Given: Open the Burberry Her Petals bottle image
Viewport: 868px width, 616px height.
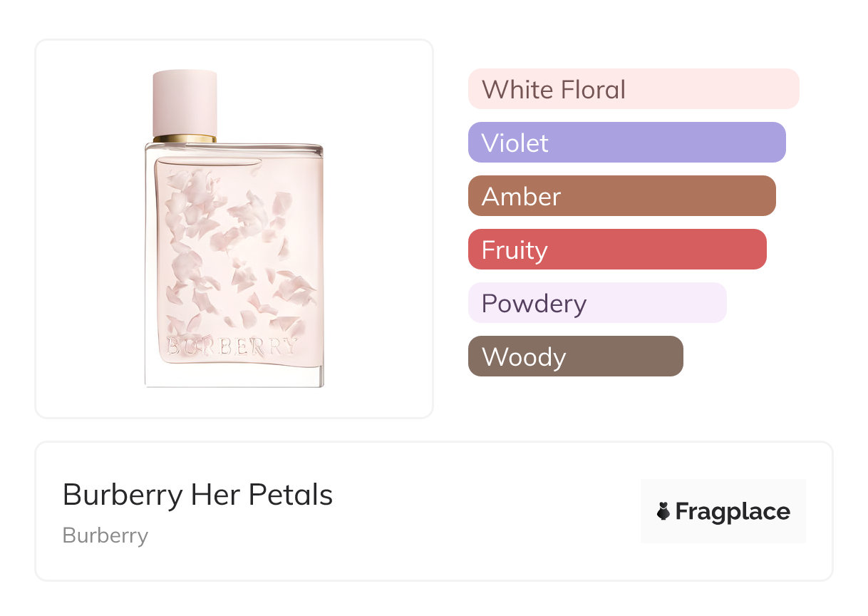Looking at the screenshot, I should point(234,228).
